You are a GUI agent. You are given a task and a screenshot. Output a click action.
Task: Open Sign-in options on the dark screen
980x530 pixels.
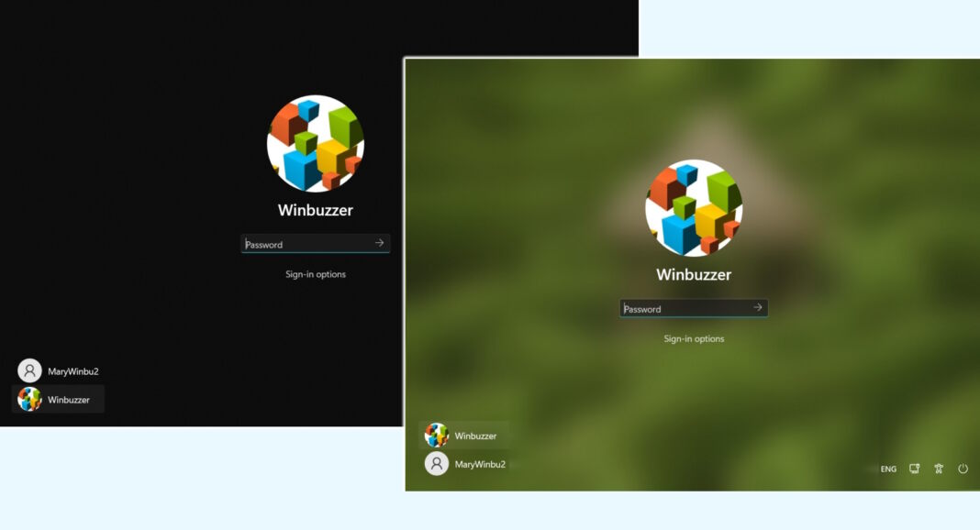click(316, 274)
